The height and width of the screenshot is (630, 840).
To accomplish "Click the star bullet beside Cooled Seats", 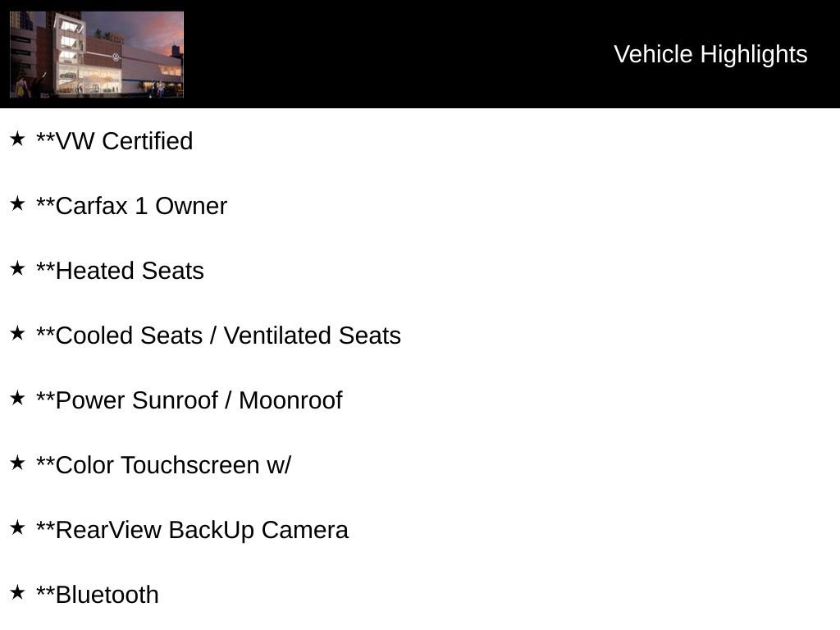I will pos(17,334).
